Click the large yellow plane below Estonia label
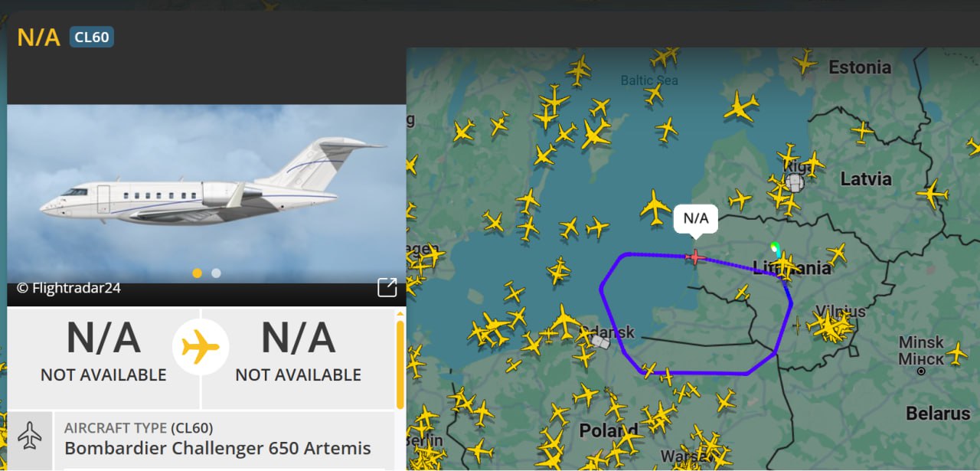 click(x=740, y=106)
